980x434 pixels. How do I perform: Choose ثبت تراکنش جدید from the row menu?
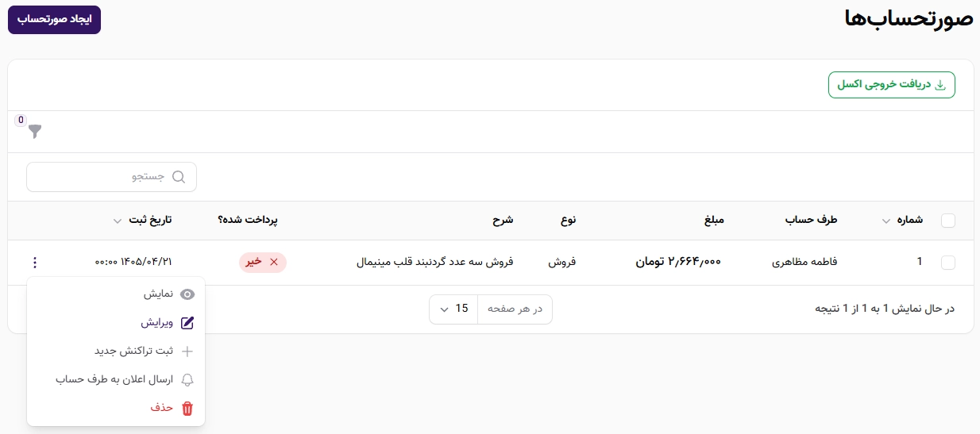click(x=116, y=351)
